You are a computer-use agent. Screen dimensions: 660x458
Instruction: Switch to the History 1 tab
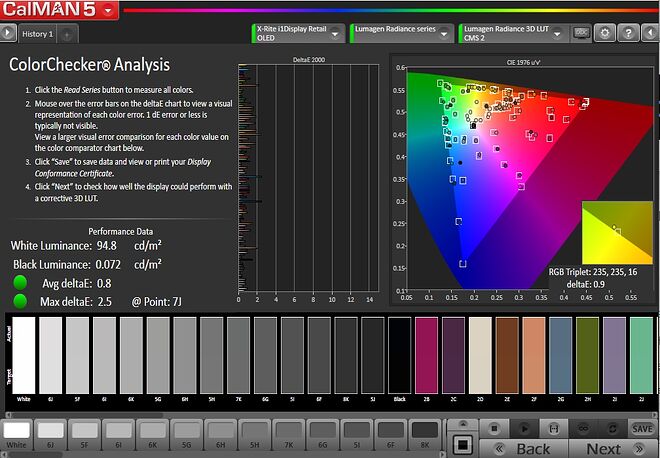37,34
